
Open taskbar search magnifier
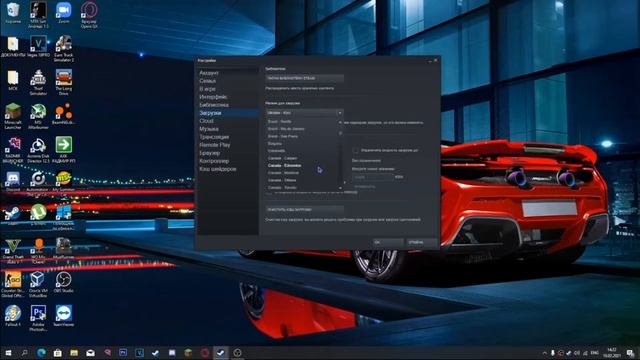(x=24, y=353)
